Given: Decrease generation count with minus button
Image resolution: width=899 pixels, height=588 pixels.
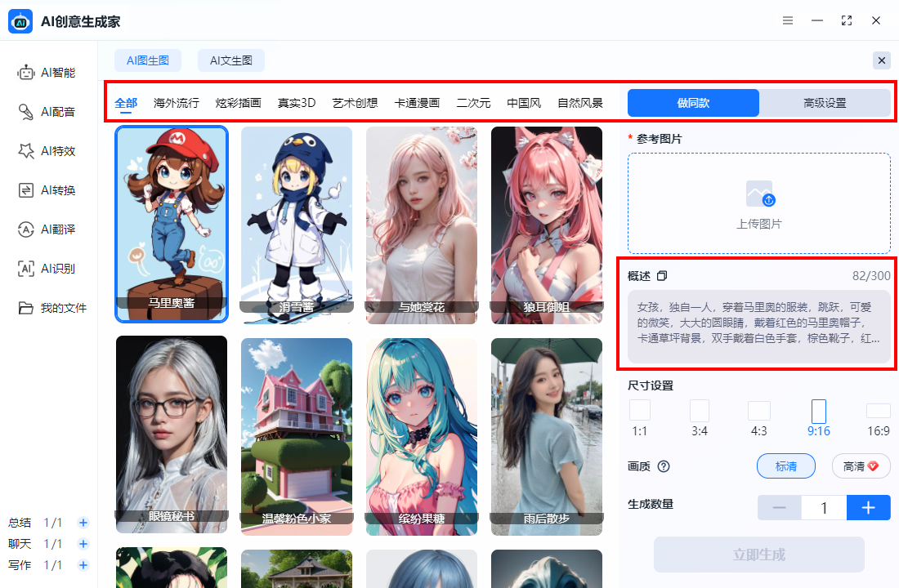Looking at the screenshot, I should click(x=779, y=508).
